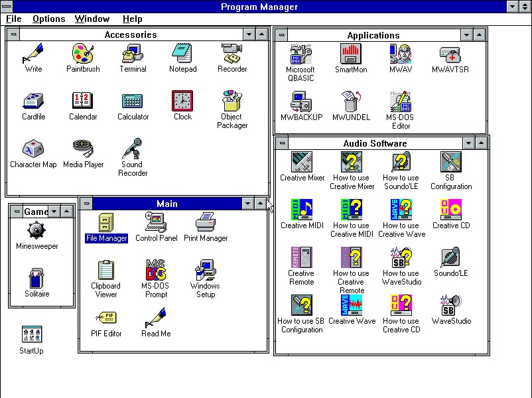
Task: Select the File Manager icon
Action: pyautogui.click(x=106, y=224)
